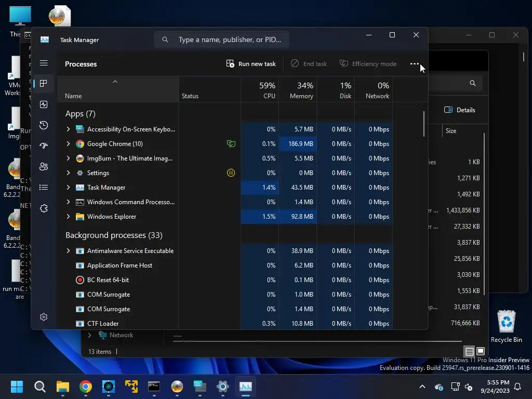Open the Users page sidebar icon

(x=44, y=167)
